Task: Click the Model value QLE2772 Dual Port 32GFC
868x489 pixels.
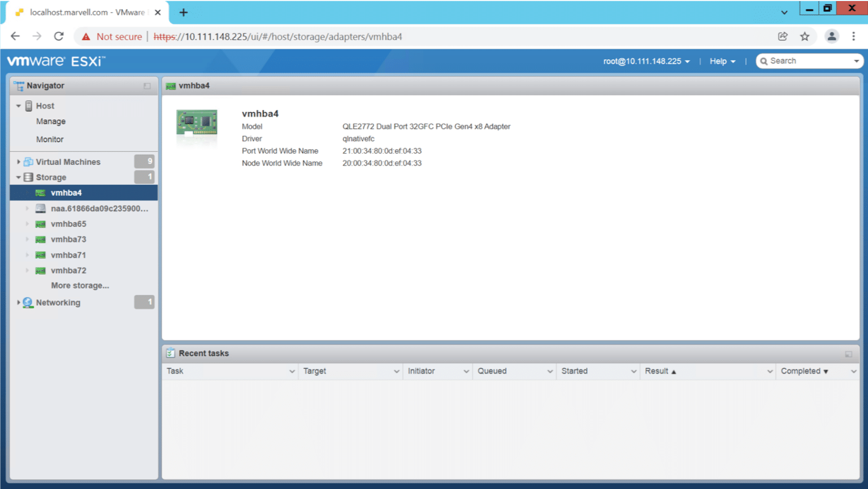Action: point(426,126)
